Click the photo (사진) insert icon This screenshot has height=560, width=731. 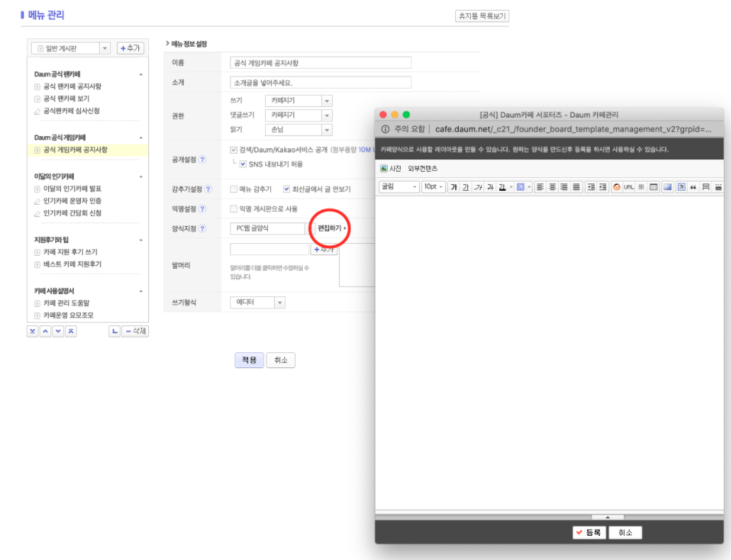pos(384,168)
